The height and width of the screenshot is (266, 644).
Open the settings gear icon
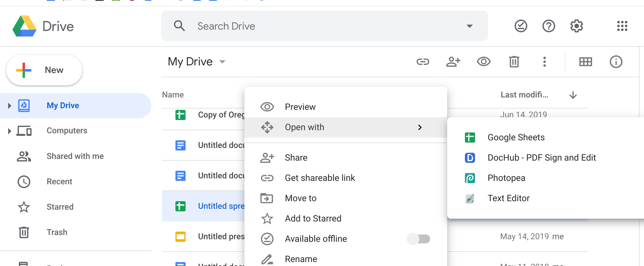coord(576,26)
